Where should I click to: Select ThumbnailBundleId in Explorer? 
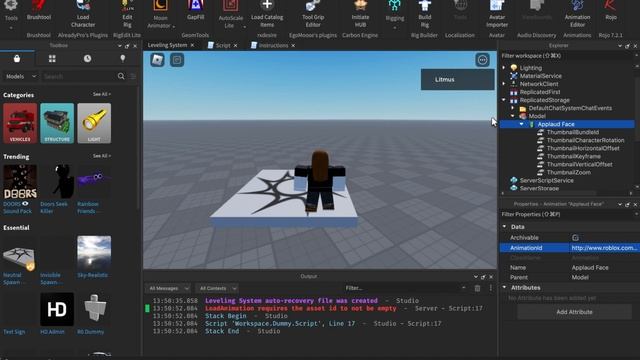click(573, 132)
